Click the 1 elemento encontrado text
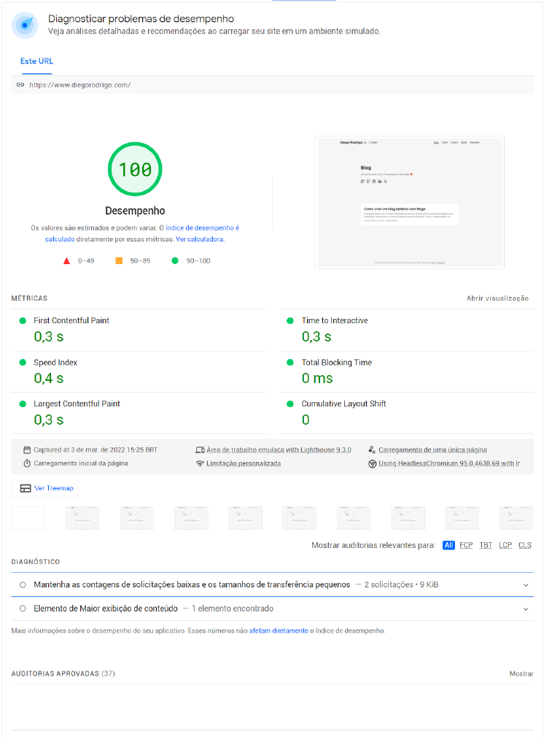 [x=233, y=609]
